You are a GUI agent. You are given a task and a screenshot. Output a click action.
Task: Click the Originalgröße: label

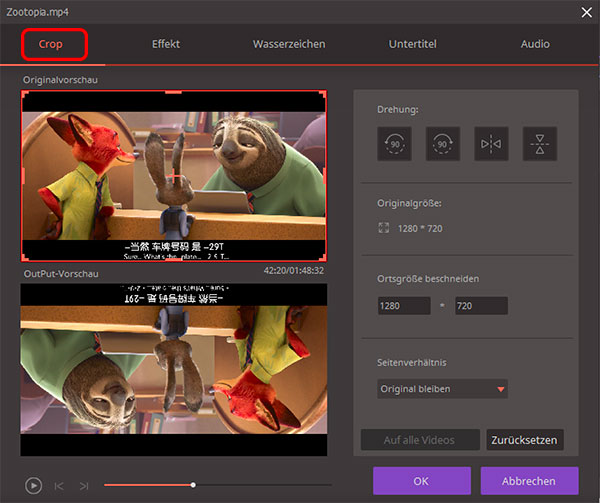pos(409,203)
